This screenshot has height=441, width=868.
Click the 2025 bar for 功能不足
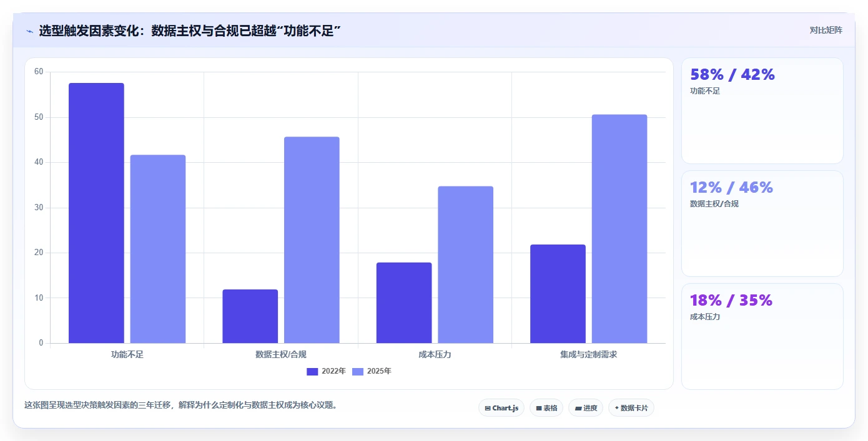click(x=158, y=249)
